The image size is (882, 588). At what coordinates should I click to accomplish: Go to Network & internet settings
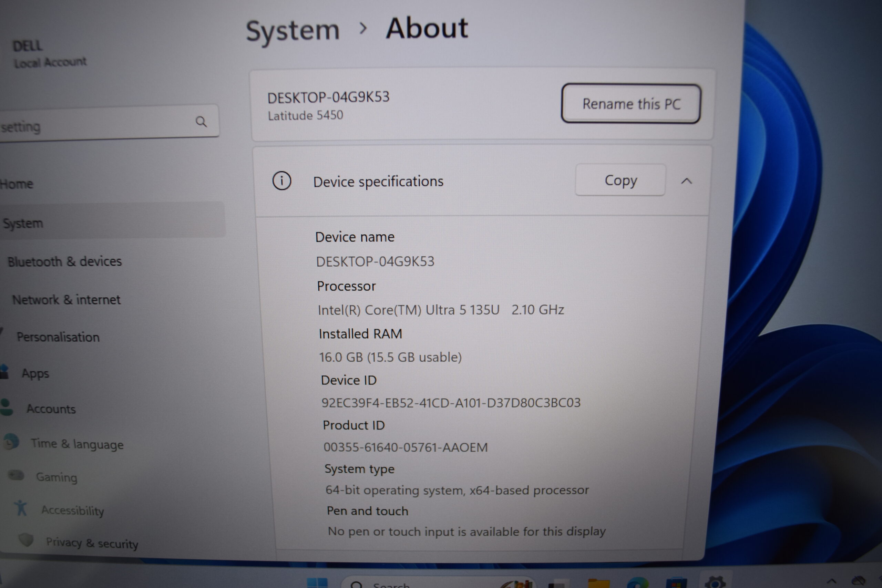click(66, 300)
